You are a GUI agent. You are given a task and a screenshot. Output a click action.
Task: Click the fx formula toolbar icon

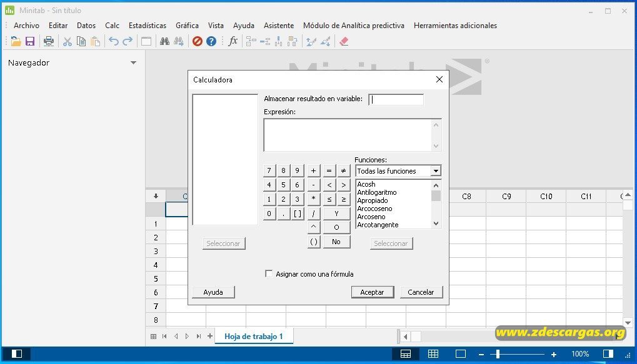click(233, 41)
